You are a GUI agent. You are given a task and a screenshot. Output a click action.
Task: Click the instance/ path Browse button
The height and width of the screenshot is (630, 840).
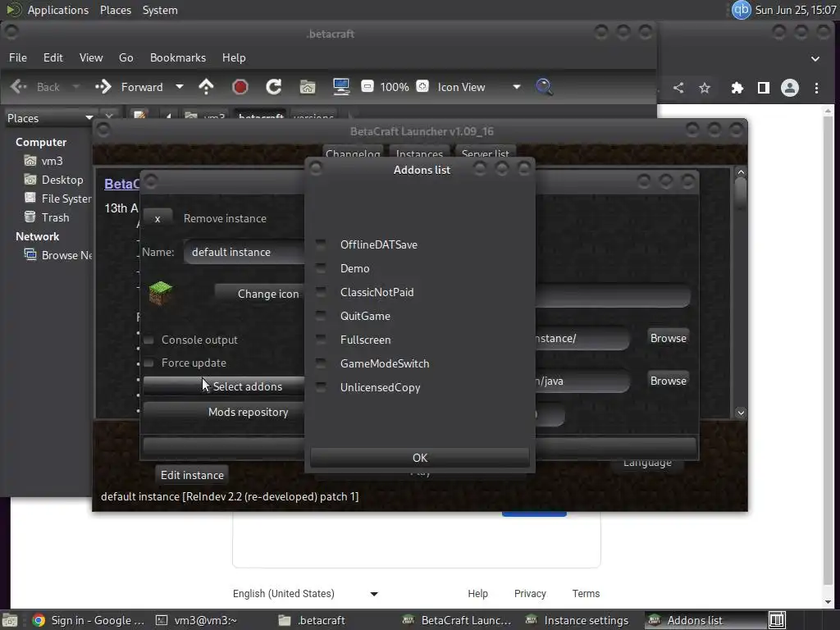click(x=668, y=338)
